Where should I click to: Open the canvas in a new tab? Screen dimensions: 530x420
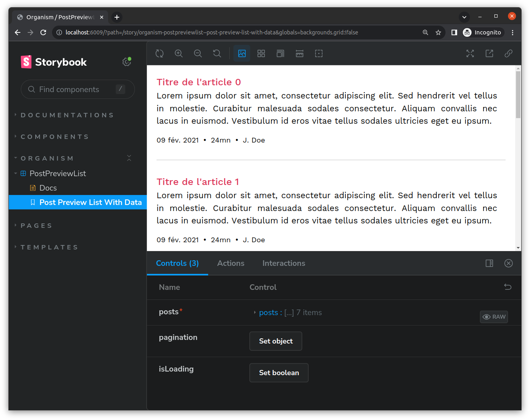point(489,53)
